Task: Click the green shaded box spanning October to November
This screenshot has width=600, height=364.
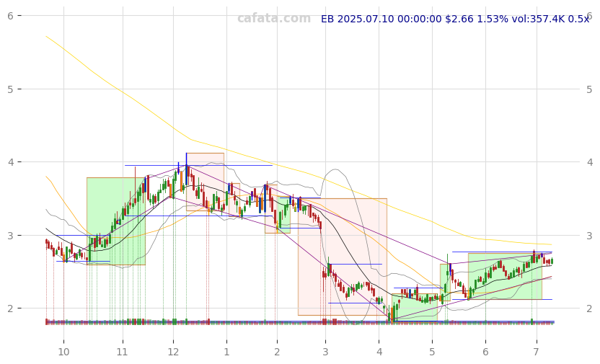Action: pyautogui.click(x=116, y=221)
